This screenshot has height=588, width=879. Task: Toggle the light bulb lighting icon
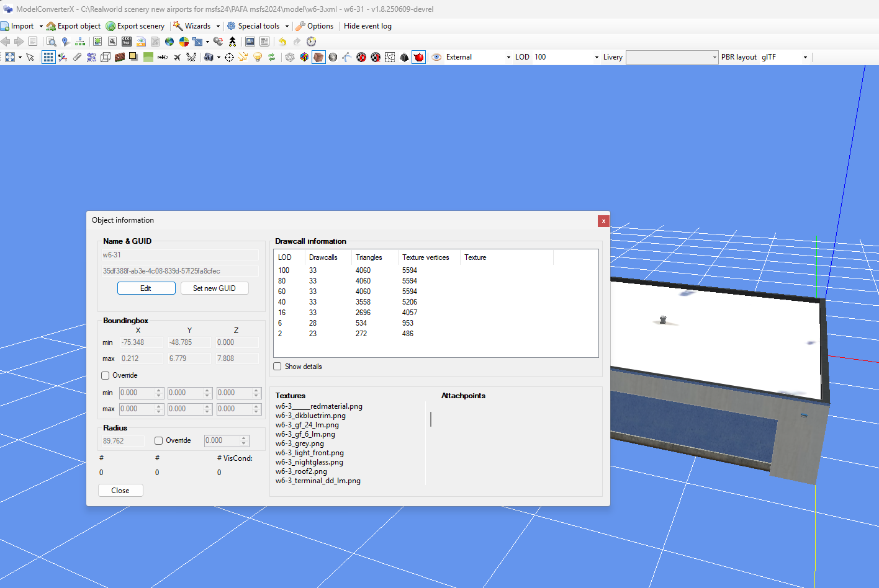pyautogui.click(x=257, y=56)
